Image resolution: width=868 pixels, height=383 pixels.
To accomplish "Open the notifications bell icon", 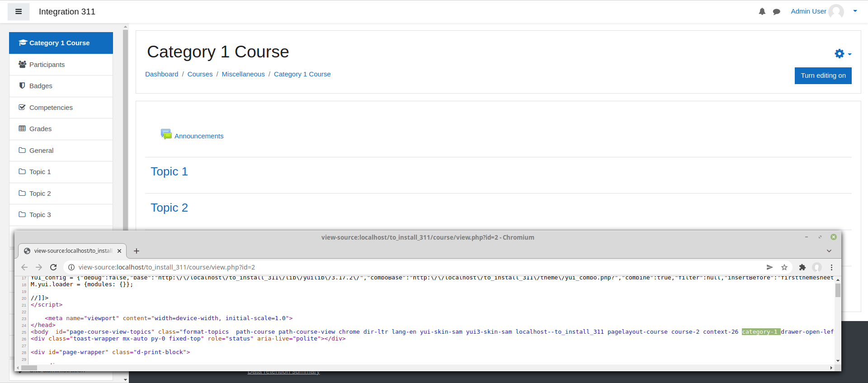I will click(762, 12).
